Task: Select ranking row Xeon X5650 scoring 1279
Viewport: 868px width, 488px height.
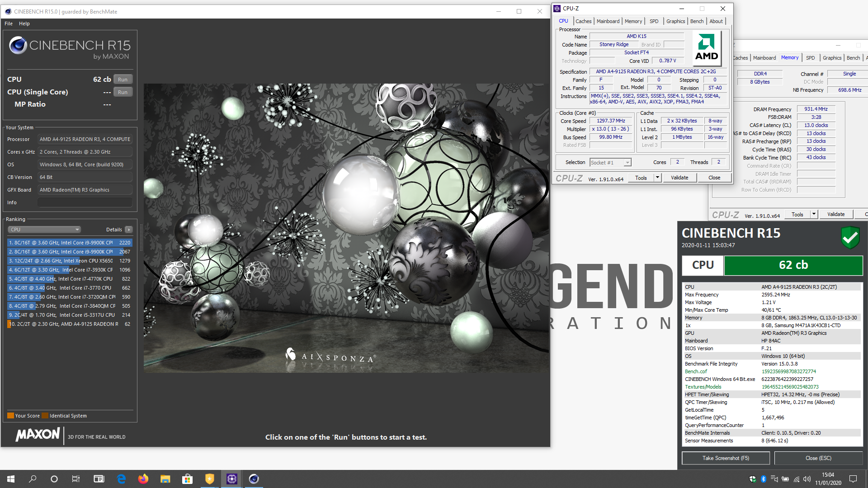Action: pyautogui.click(x=70, y=261)
